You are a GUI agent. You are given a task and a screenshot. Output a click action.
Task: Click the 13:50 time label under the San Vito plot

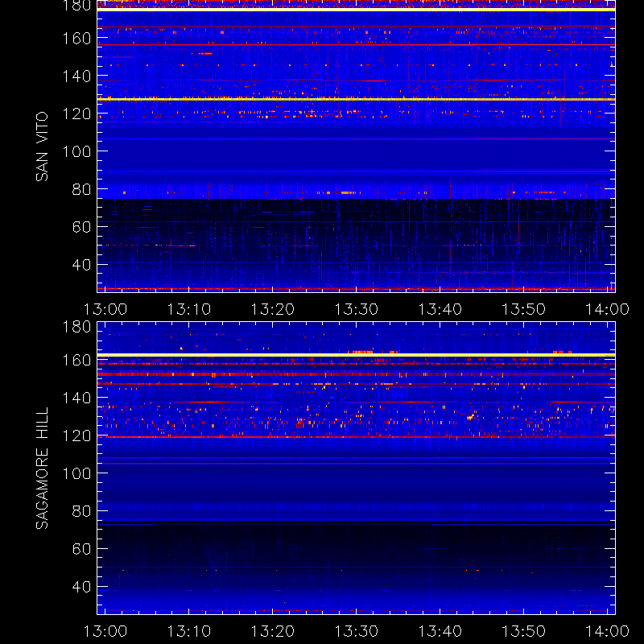pyautogui.click(x=524, y=309)
